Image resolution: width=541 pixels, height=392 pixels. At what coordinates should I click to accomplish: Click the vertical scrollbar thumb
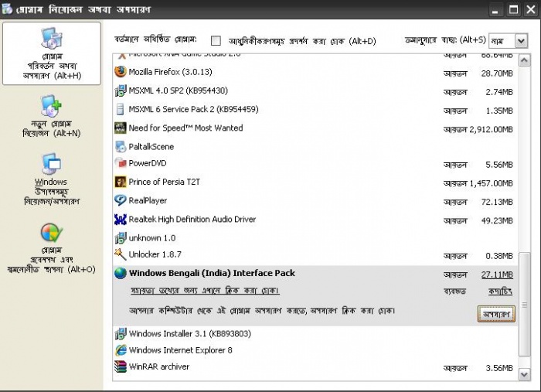click(525, 305)
